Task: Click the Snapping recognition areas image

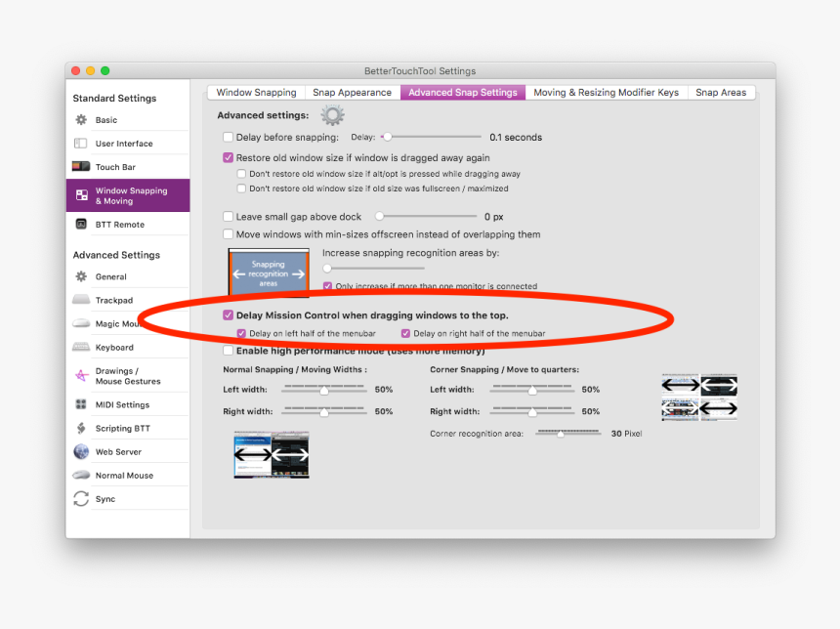Action: click(269, 273)
